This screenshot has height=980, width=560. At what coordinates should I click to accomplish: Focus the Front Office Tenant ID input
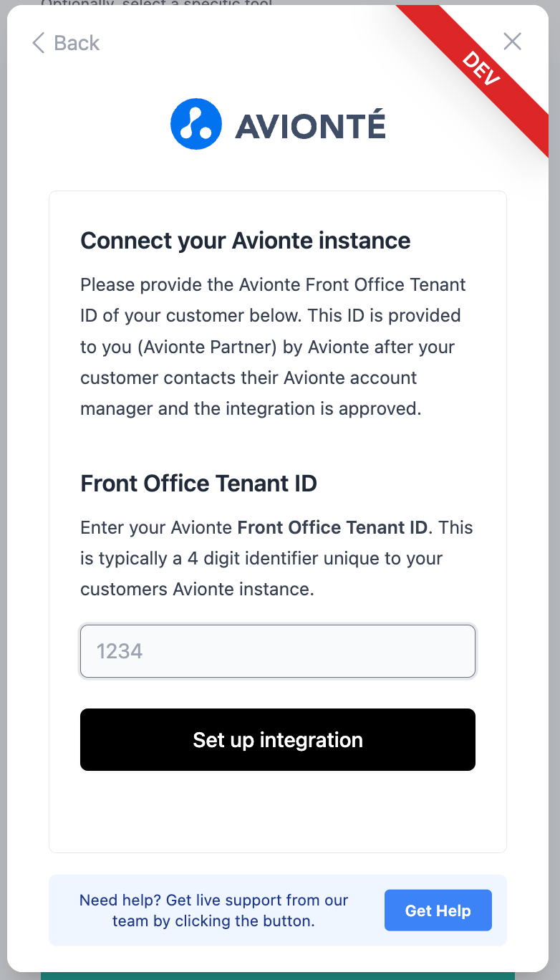(x=278, y=651)
